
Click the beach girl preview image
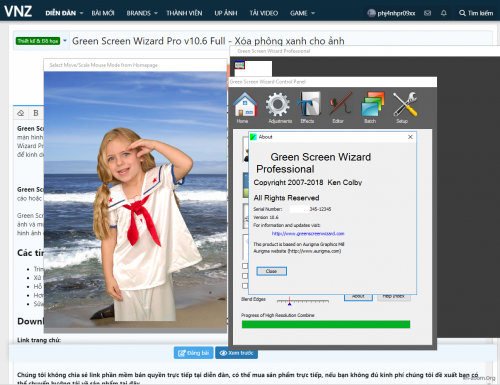[135, 200]
